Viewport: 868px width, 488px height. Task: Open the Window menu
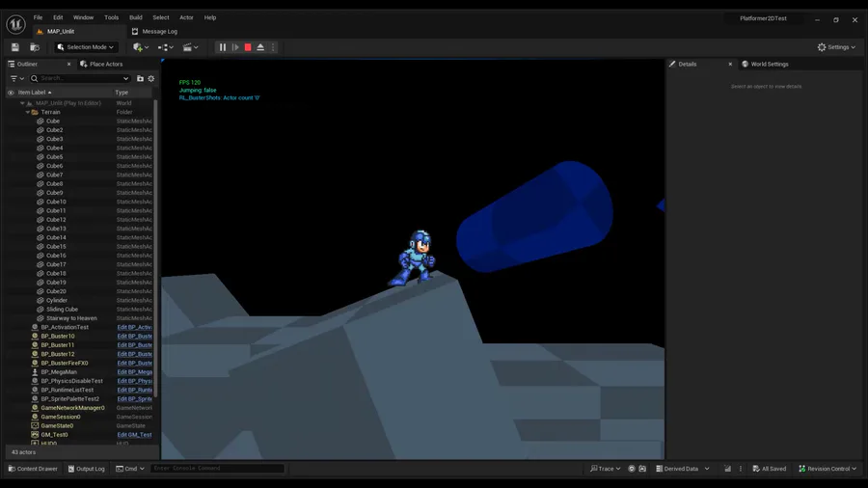84,17
